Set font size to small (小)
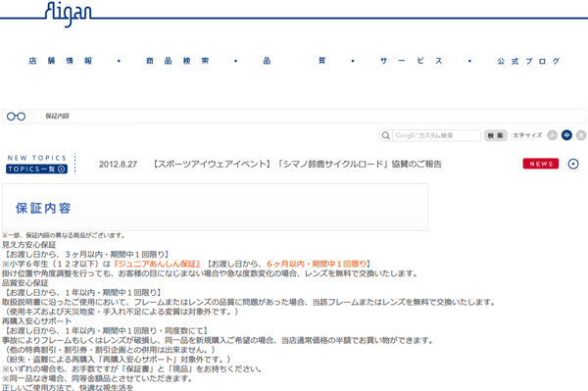This screenshot has height=391, width=588. (552, 135)
